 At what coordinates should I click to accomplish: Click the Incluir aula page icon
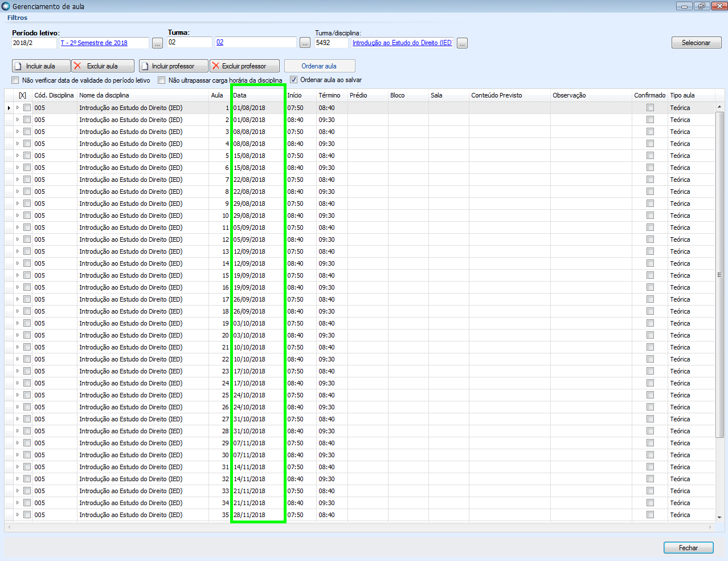(18, 66)
